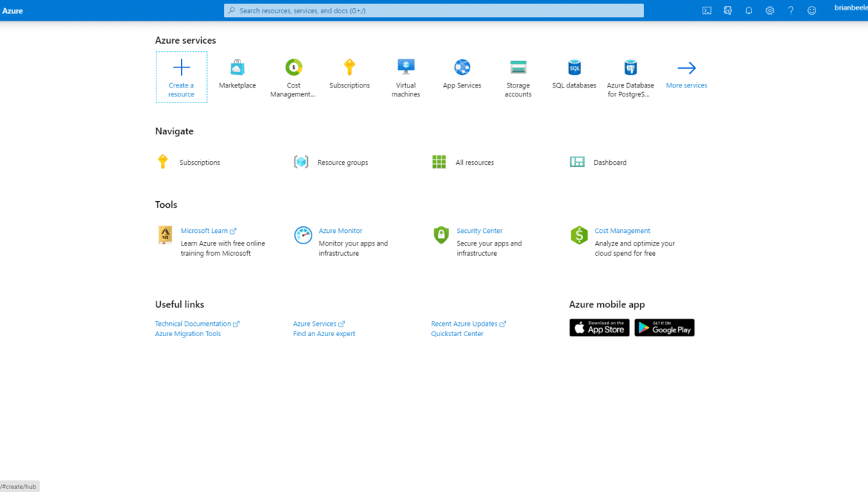Open the Virtual machines icon
Viewport: 868px width, 492px height.
pyautogui.click(x=406, y=67)
